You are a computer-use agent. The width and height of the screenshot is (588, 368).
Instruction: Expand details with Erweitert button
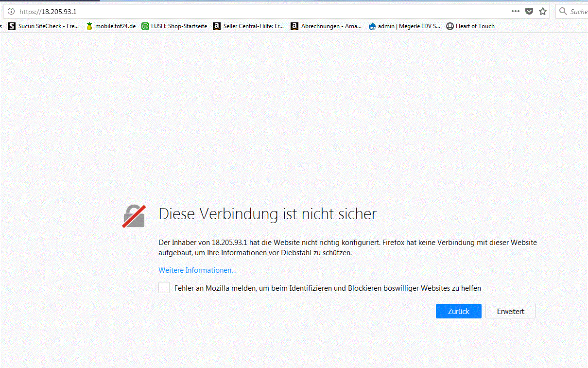tap(510, 311)
